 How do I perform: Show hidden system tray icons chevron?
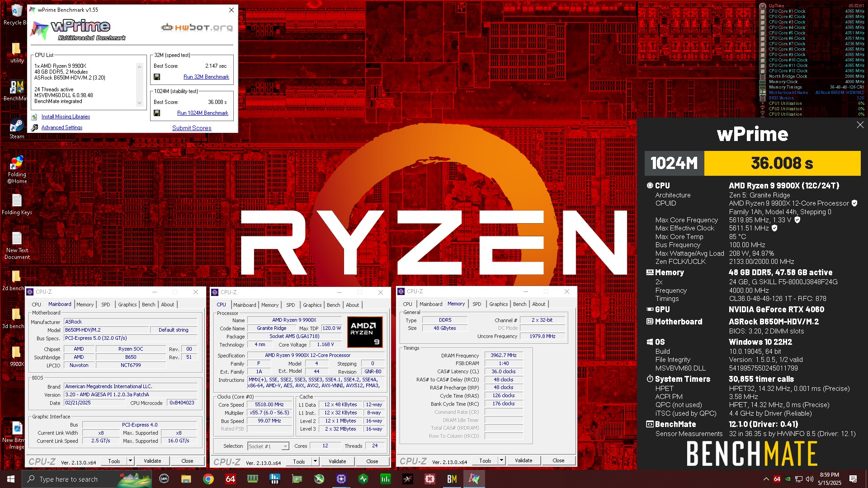(766, 479)
